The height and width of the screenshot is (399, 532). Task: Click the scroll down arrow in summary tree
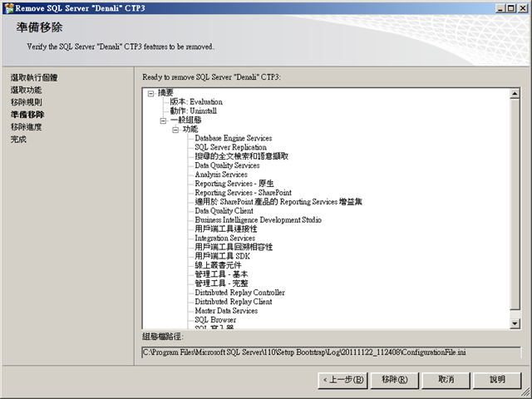coord(515,323)
